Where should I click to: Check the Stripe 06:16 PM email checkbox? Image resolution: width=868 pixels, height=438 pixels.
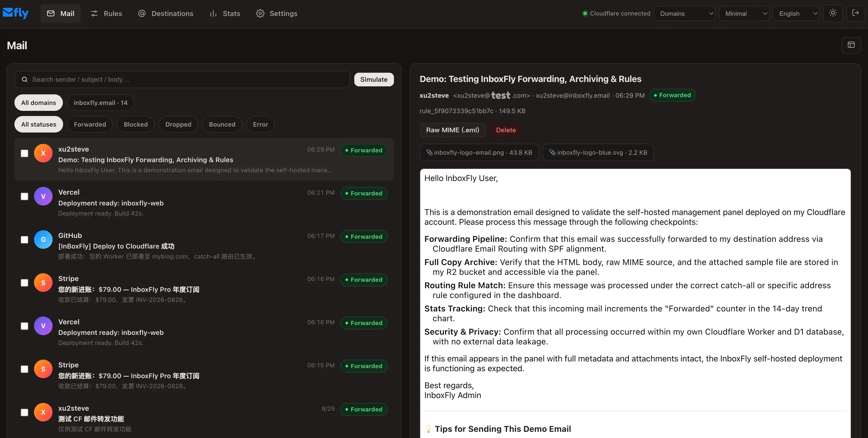24,283
